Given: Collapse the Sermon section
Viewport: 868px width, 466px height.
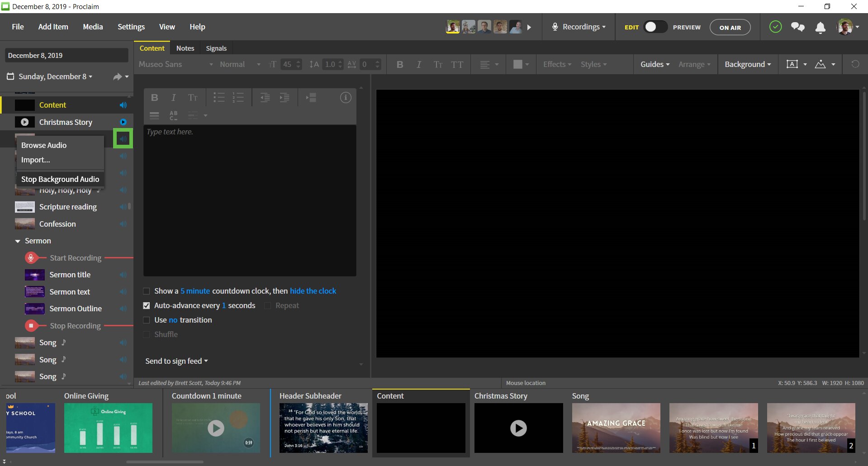Looking at the screenshot, I should (18, 241).
